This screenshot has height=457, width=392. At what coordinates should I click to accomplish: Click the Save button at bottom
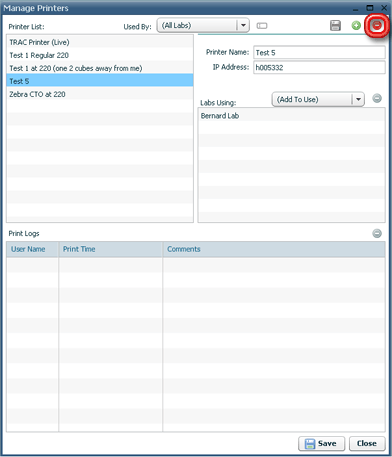click(321, 443)
